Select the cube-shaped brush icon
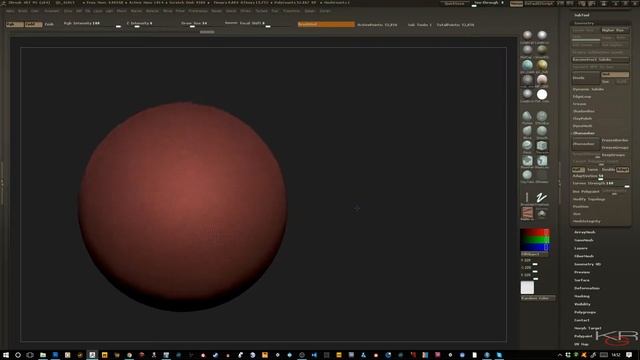The width and height of the screenshot is (640, 360). (x=542, y=146)
